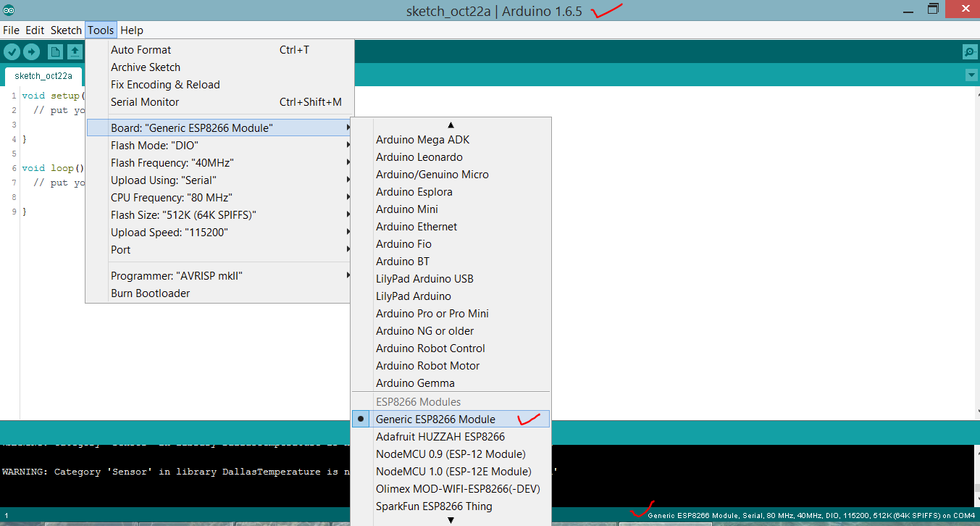Select NodeMCU 0.9 (ESP-12 Module)
This screenshot has height=526, width=980.
tap(451, 454)
